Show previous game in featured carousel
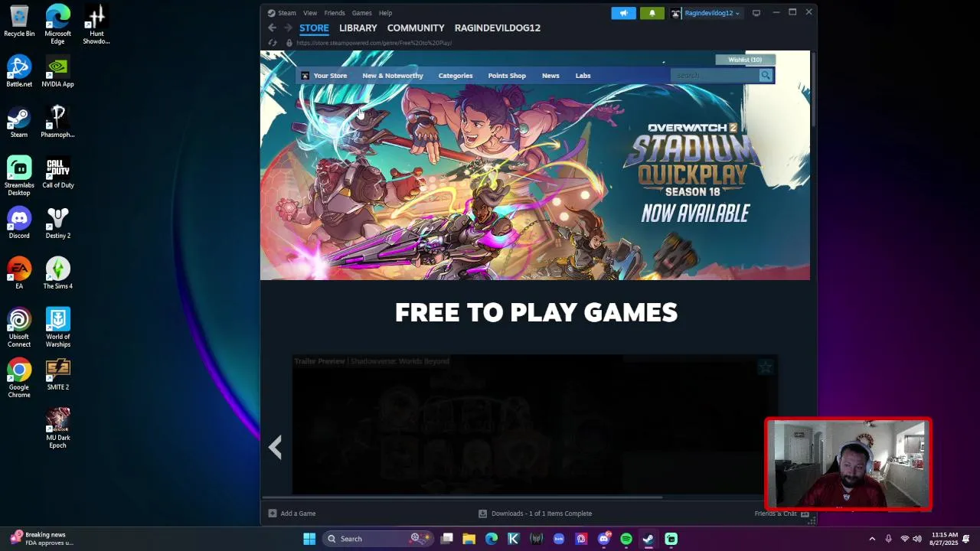The image size is (980, 551). pos(276,447)
